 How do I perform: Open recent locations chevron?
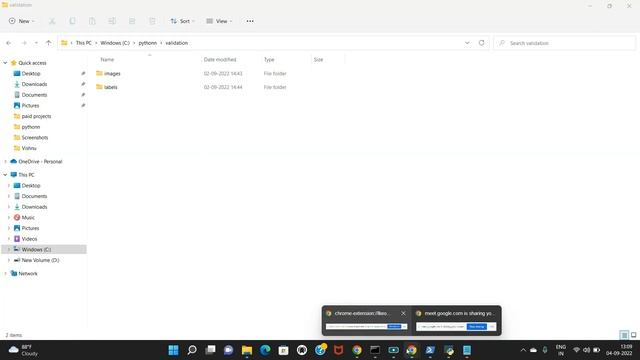point(36,43)
